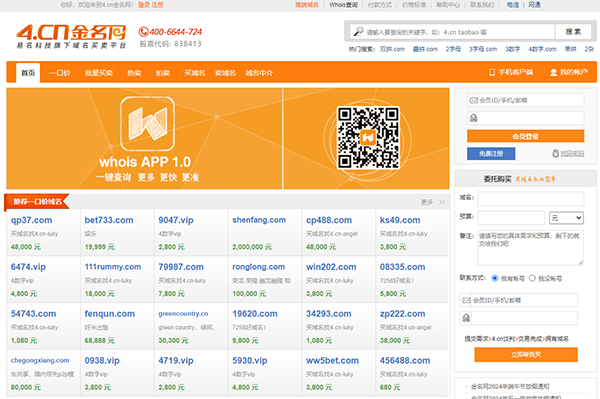Open the qp37.com domain listing

(x=31, y=220)
